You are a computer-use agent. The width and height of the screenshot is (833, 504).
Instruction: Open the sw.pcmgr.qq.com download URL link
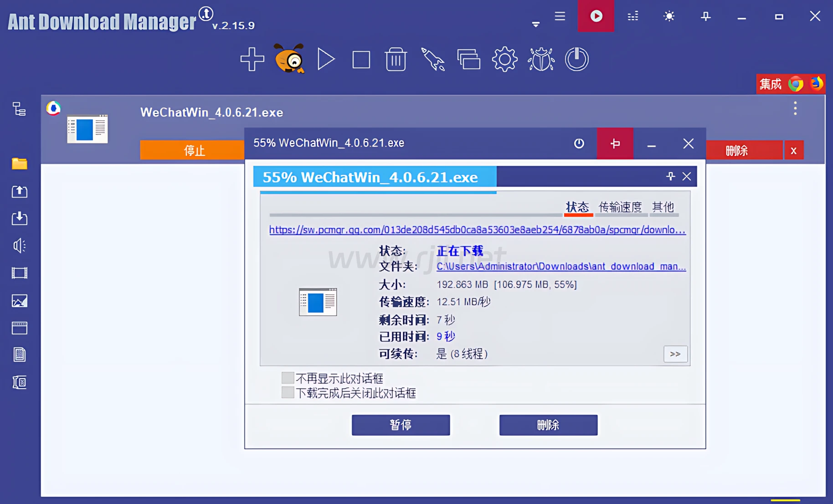[x=477, y=230]
